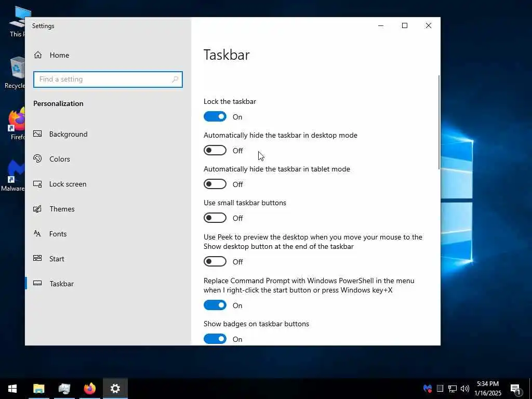This screenshot has width=532, height=399.
Task: Select Recycle Bin desktop icon
Action: tap(15, 73)
